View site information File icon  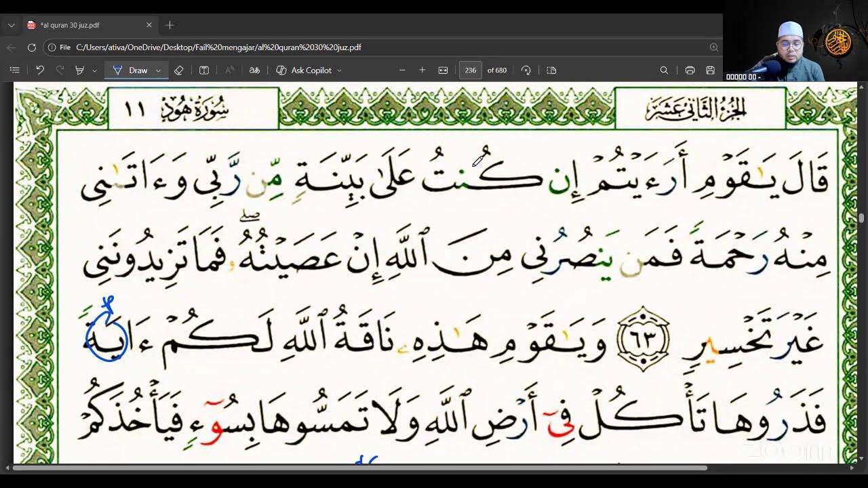click(60, 47)
